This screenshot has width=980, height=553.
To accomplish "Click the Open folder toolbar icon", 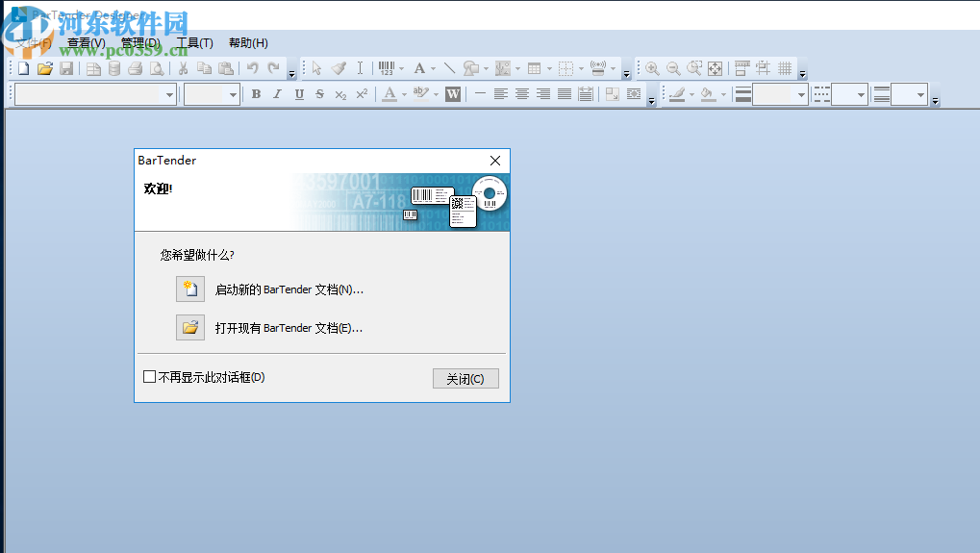I will click(45, 68).
